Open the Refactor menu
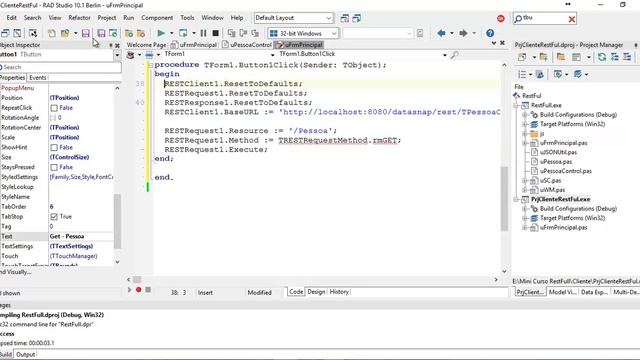 [x=79, y=18]
